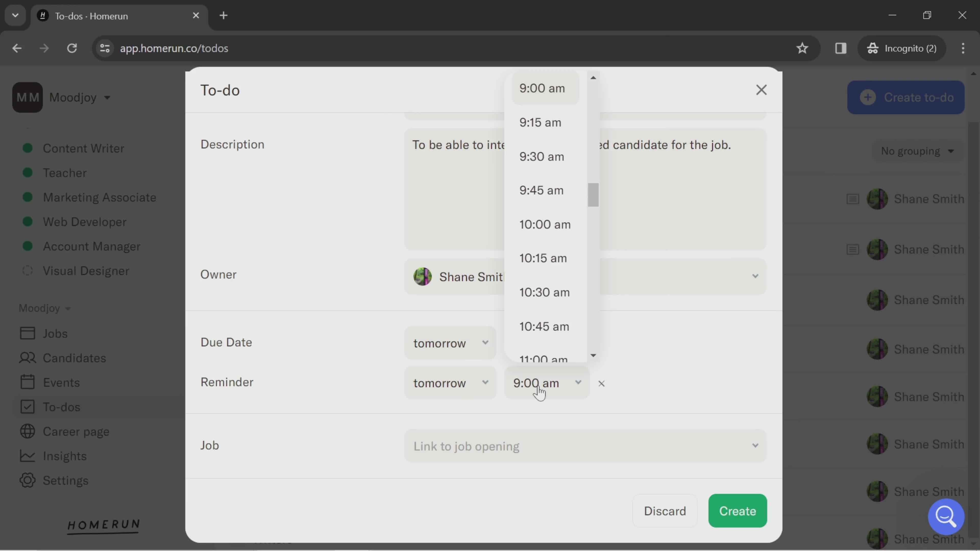
Task: Select 10:00 am from time dropdown
Action: [545, 224]
